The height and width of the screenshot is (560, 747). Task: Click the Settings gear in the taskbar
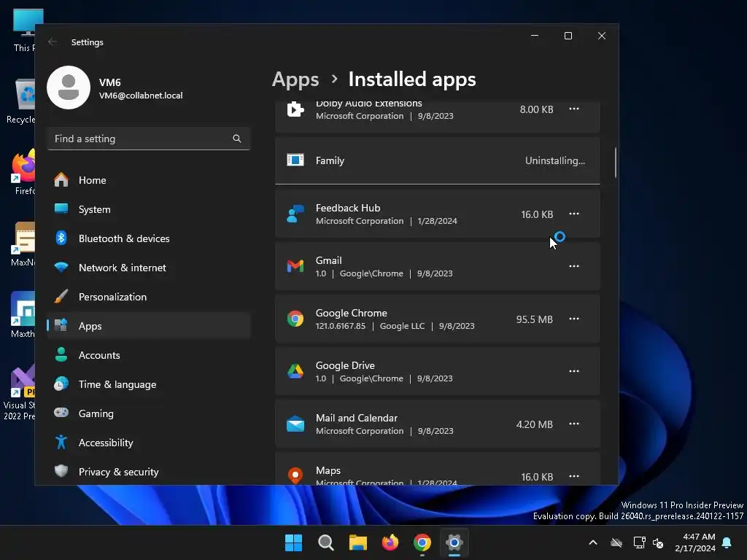click(x=454, y=542)
